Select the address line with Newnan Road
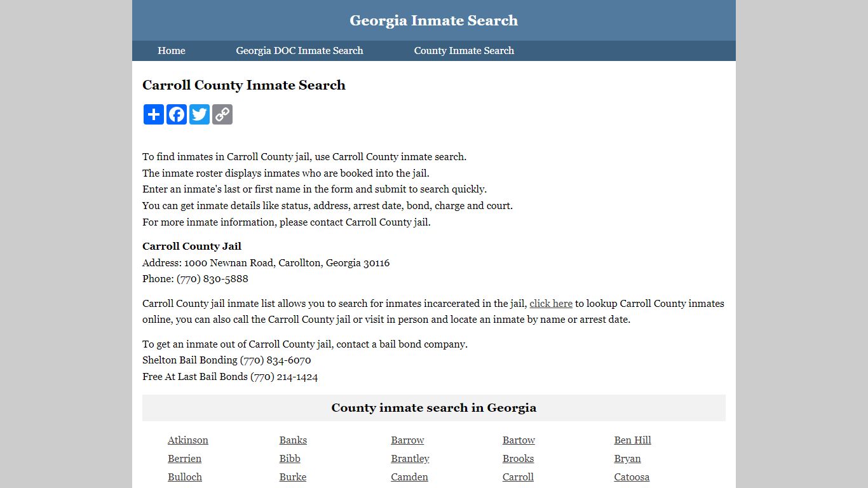Screen dimensions: 868x488 click(x=266, y=263)
